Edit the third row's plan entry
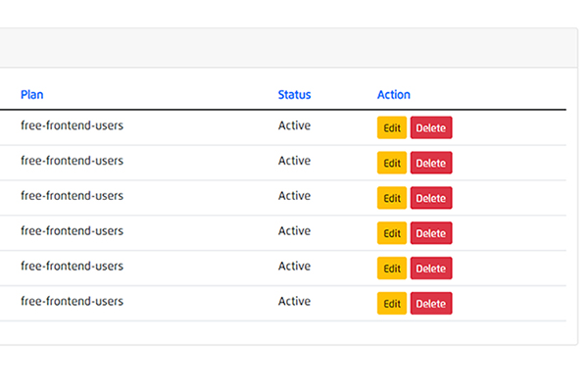588x392 pixels. click(392, 198)
